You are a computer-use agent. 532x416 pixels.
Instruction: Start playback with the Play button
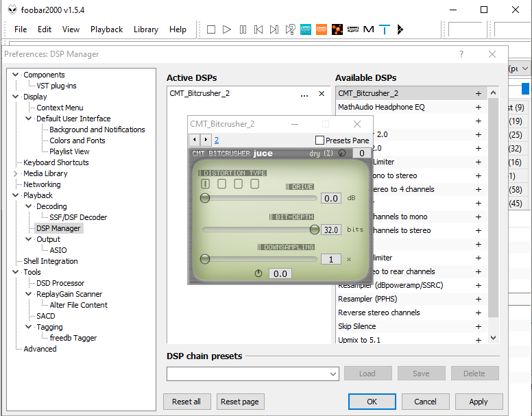tap(227, 29)
